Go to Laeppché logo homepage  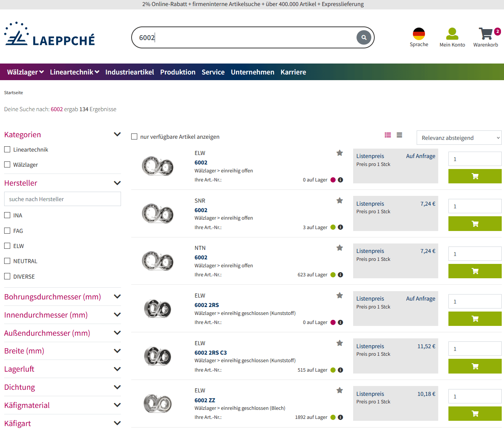(x=50, y=34)
